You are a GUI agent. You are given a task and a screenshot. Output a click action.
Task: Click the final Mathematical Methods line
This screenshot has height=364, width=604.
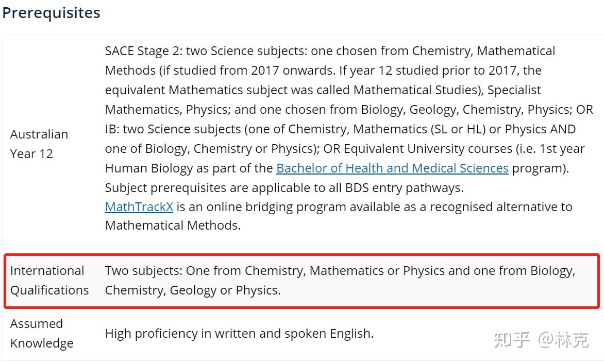(173, 225)
